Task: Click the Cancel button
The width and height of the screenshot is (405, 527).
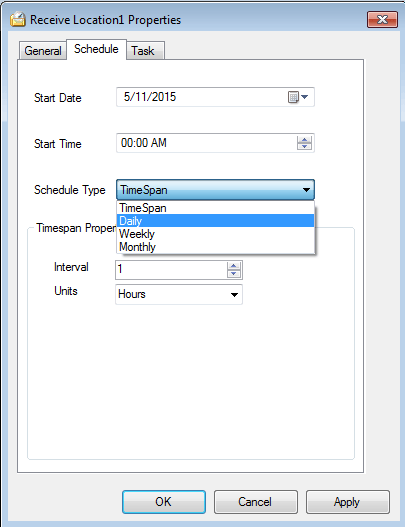Action: 255,502
